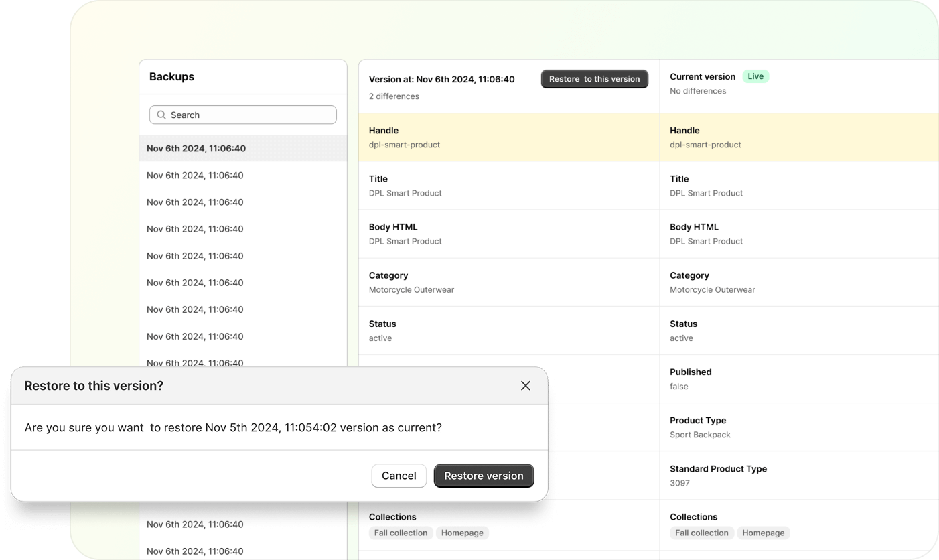Click the Standard Product Type value 3097
This screenshot has height=560, width=939.
[679, 483]
